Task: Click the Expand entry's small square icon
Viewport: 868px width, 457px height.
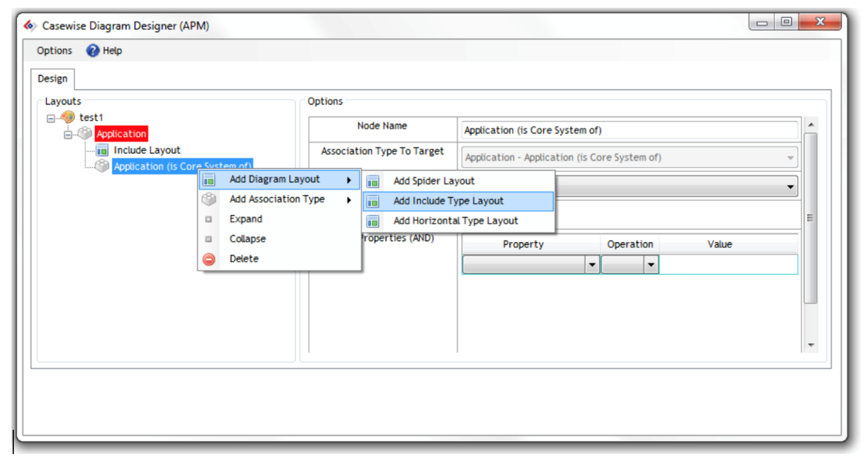Action: point(209,220)
